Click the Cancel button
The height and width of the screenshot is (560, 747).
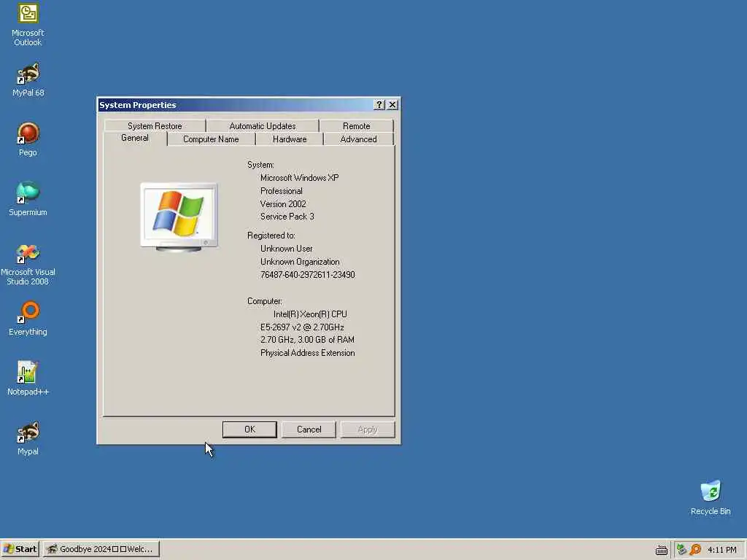tap(309, 429)
